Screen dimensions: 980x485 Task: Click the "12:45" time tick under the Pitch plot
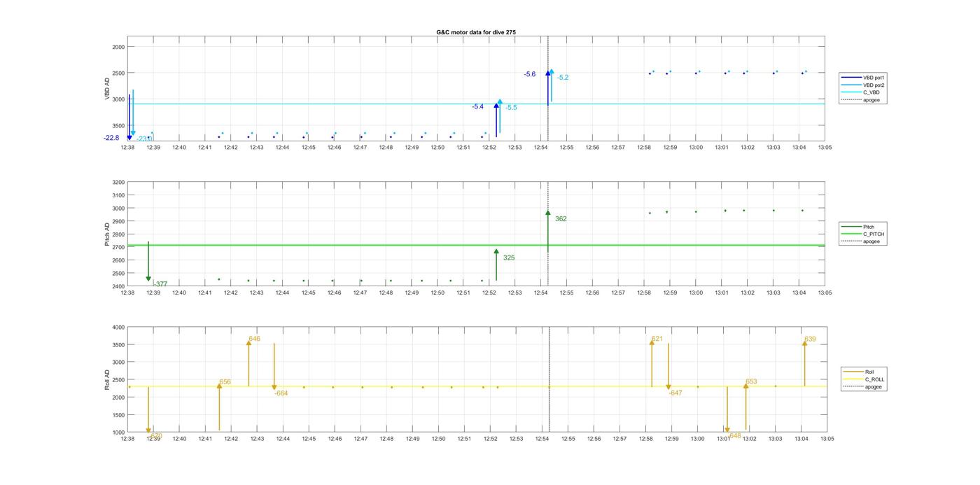[308, 293]
